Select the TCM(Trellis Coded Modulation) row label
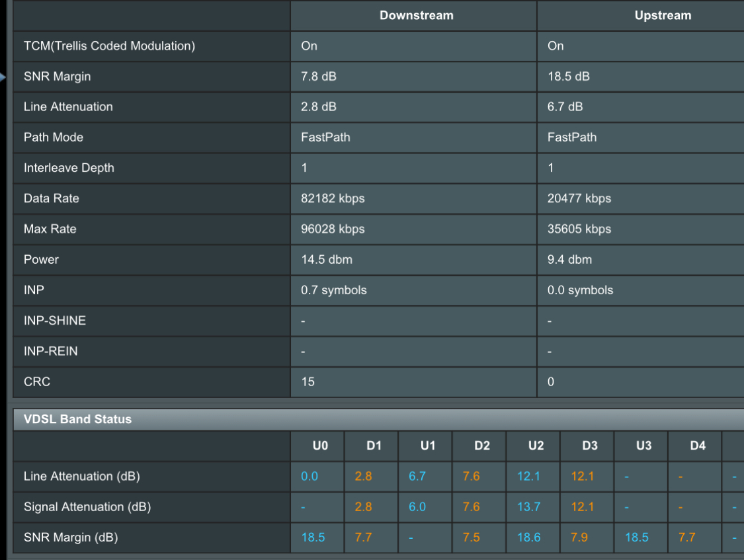The height and width of the screenshot is (560, 744). (109, 46)
